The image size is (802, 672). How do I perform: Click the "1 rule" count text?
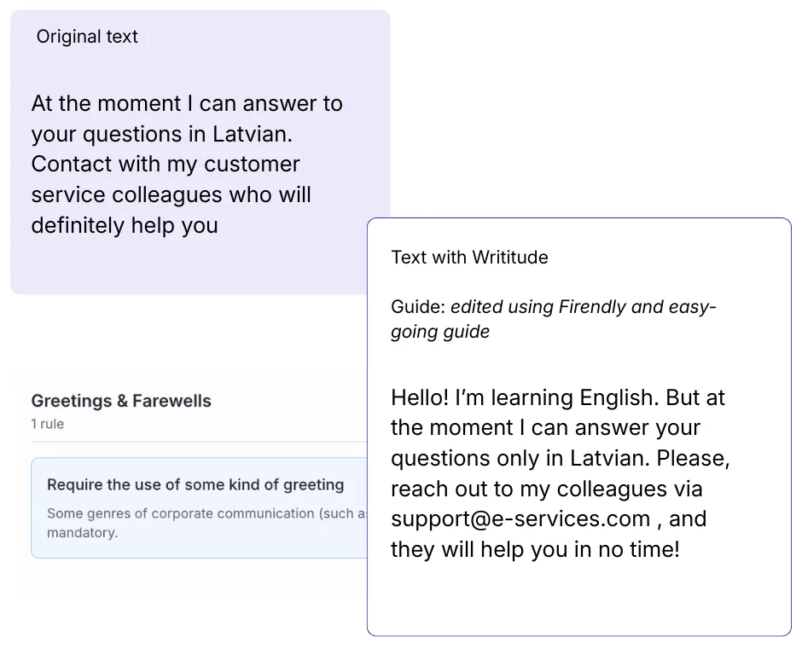point(48,424)
